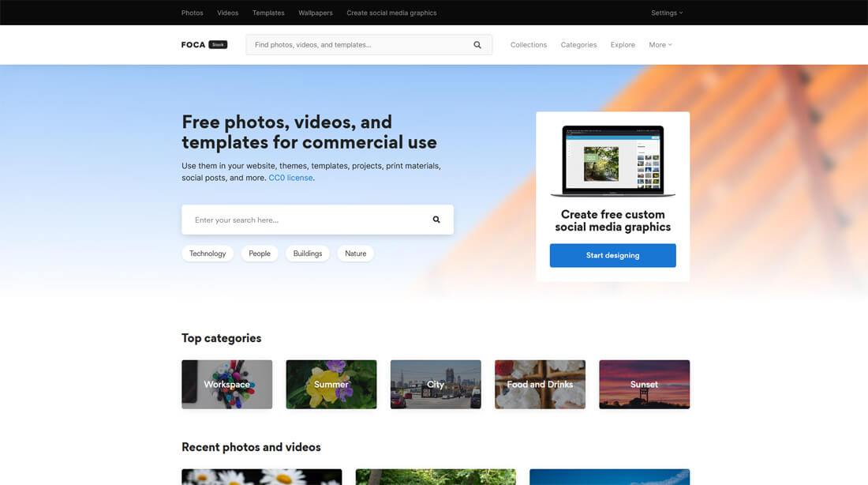This screenshot has width=868, height=485.
Task: Click the search magnifier in the header bar
Action: 477,45
